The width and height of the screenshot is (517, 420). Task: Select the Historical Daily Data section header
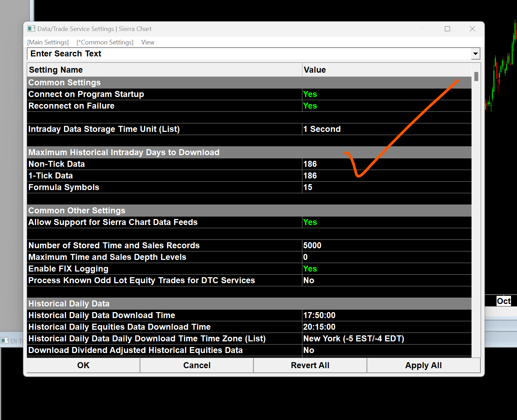(249, 304)
